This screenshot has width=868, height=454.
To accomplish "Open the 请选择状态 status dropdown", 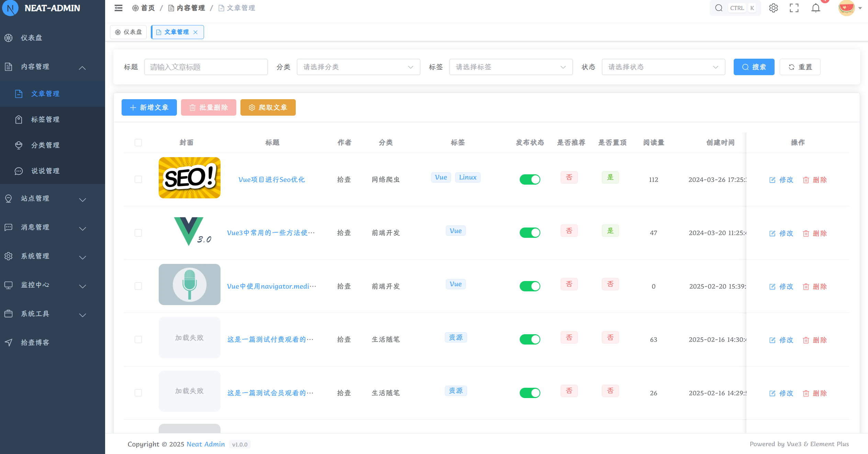I will pos(663,67).
